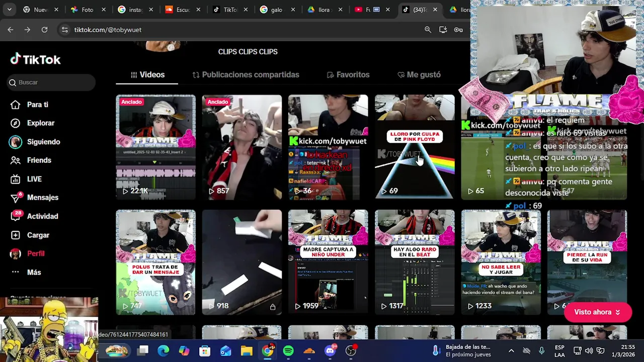Expand the tab search dropdown arrow
Image resolution: width=644 pixels, height=362 pixels.
(x=9, y=10)
